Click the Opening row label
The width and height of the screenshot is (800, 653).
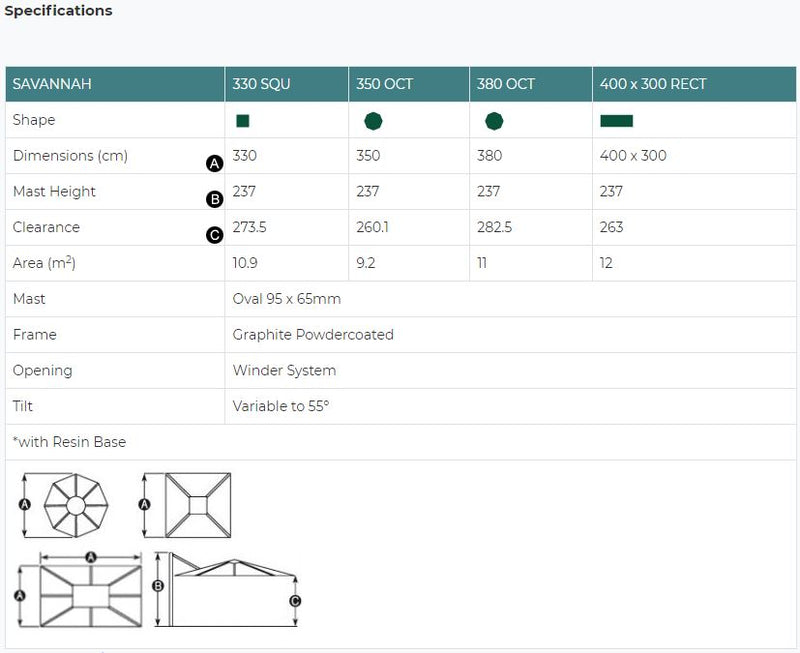click(x=42, y=370)
